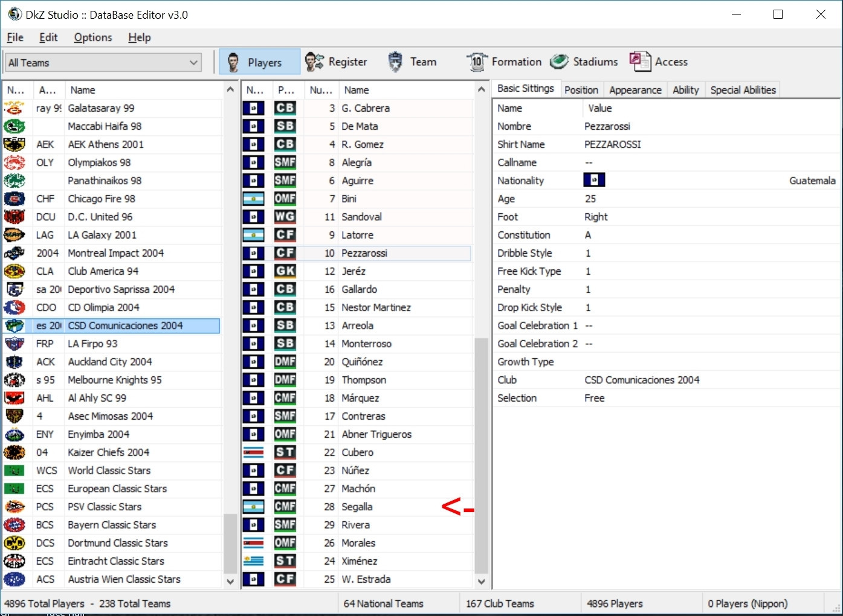Click the Shirt Name value PEZZAROSSI
Viewport: 843px width, 616px height.
pos(613,144)
